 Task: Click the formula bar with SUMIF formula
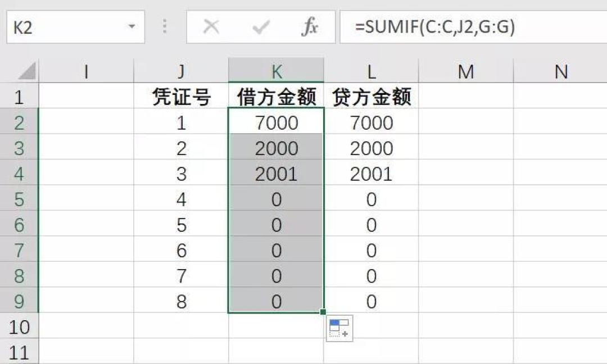coord(473,27)
